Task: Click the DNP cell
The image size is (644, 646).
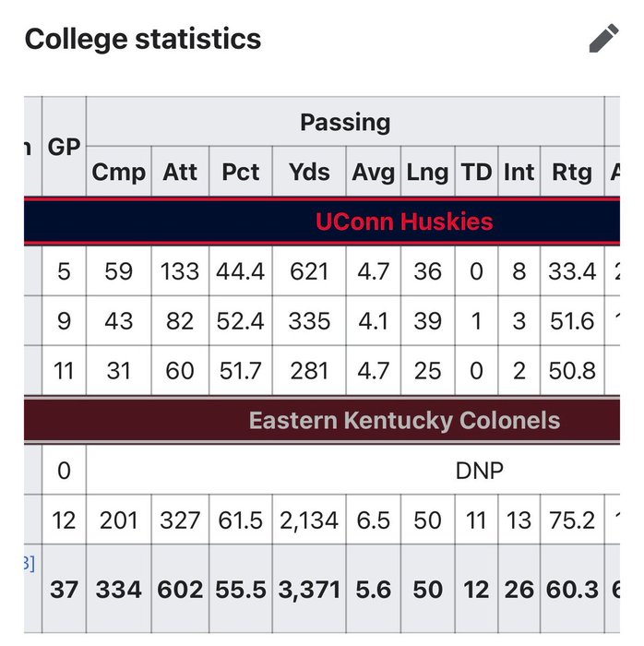Action: (480, 471)
